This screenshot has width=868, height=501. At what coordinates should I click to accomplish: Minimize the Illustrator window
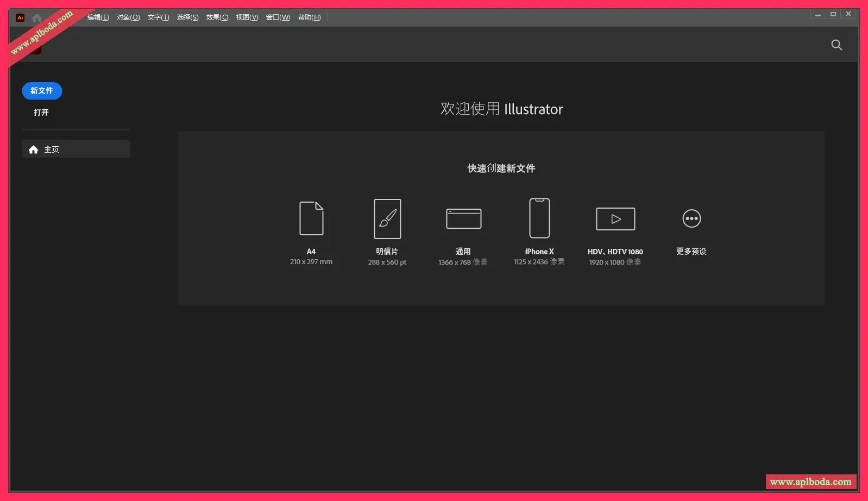(818, 15)
